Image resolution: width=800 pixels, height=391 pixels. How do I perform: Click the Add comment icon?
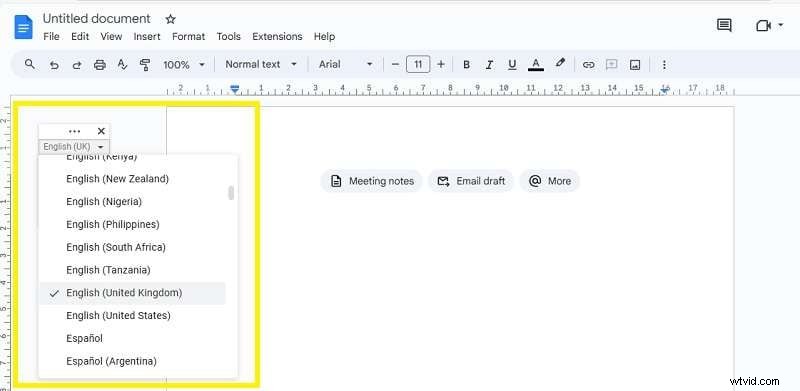click(x=611, y=64)
